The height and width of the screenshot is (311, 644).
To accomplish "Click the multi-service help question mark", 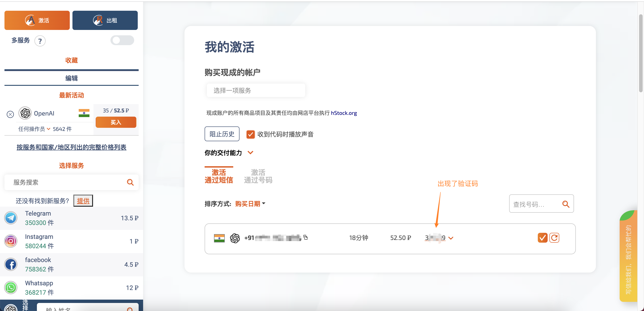I will tap(40, 41).
